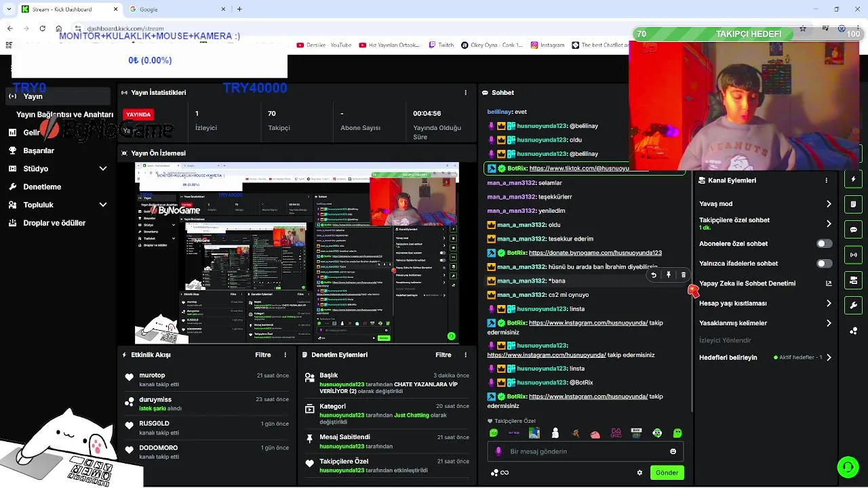Screen dimensions: 868x488
Task: Open Denetim Eylemleri three-dot menu
Action: click(x=465, y=354)
